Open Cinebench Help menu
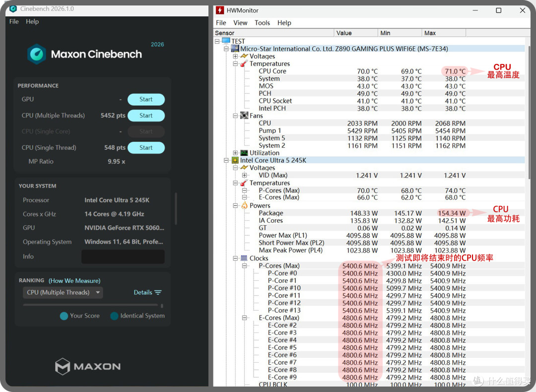 (x=32, y=21)
